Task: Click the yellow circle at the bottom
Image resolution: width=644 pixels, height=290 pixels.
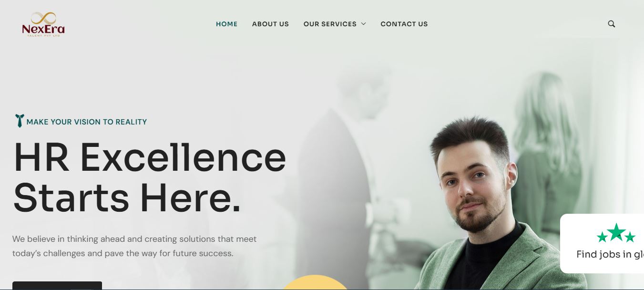Action: pos(315,282)
